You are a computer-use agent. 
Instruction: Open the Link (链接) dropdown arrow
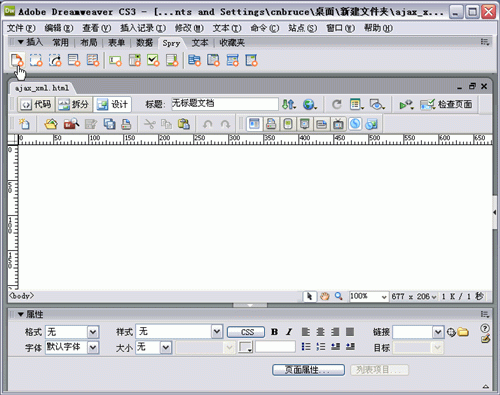pyautogui.click(x=438, y=332)
